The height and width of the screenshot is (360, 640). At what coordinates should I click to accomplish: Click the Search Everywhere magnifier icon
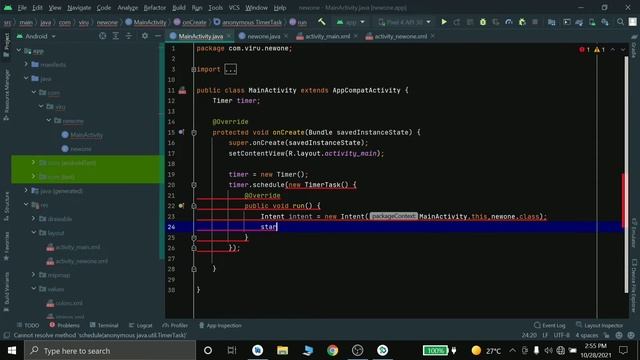[620, 22]
